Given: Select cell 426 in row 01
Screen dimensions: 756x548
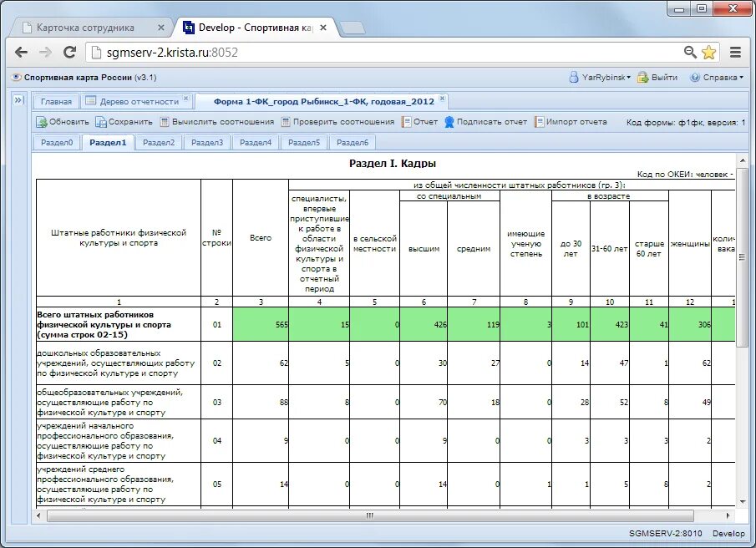Looking at the screenshot, I should 424,324.
